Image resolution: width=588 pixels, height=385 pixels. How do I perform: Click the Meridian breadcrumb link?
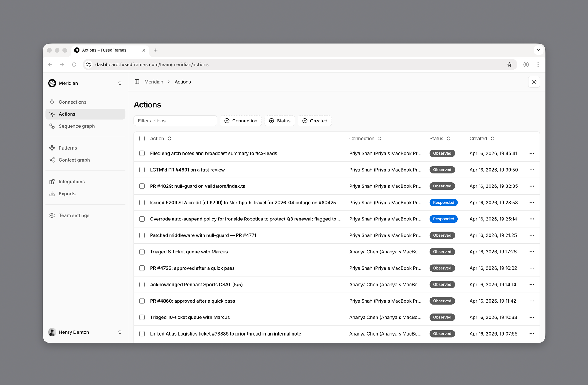point(153,82)
